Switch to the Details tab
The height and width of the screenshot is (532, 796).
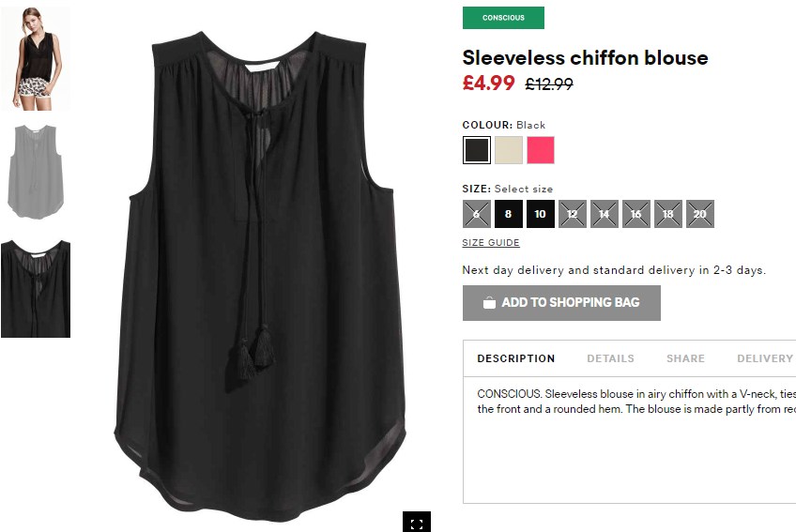coord(610,358)
